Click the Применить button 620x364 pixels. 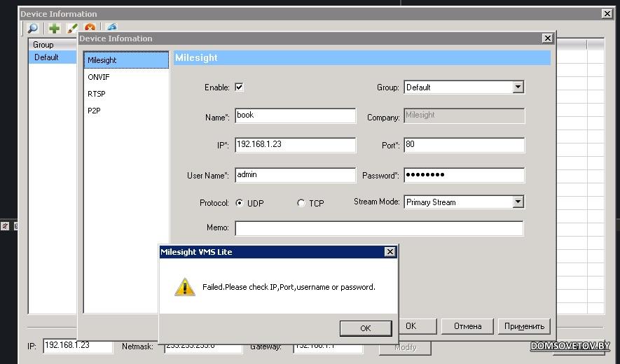click(x=524, y=326)
